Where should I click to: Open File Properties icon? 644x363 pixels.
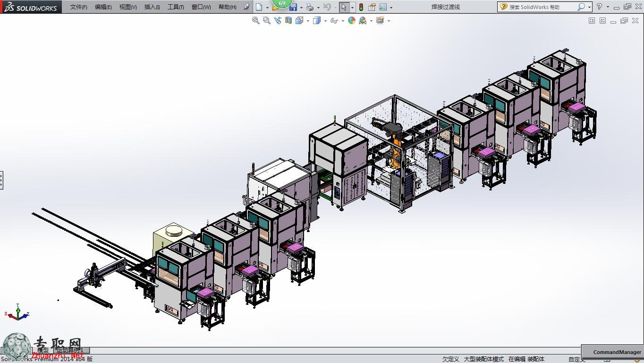coord(372,7)
